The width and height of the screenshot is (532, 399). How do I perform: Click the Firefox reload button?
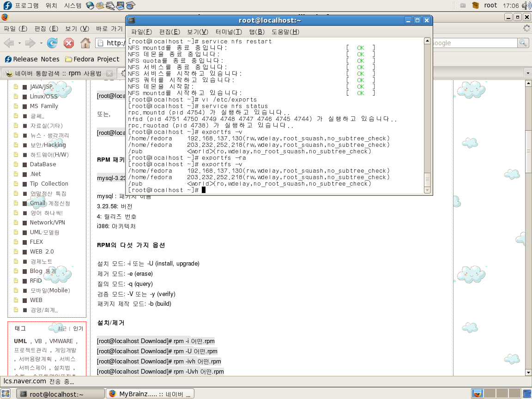pyautogui.click(x=52, y=43)
